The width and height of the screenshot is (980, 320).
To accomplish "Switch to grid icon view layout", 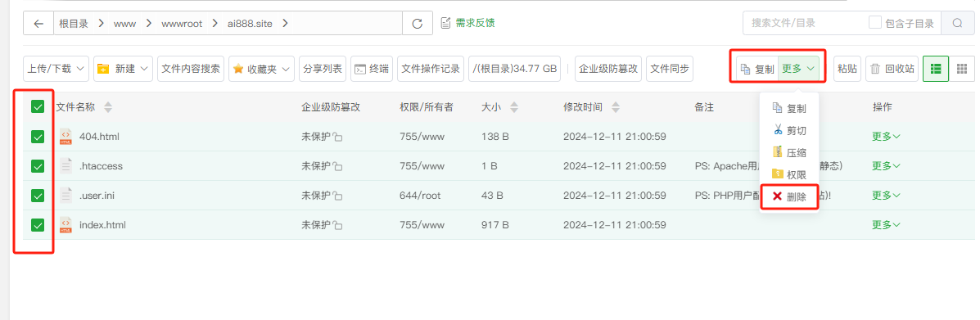I will (x=962, y=69).
